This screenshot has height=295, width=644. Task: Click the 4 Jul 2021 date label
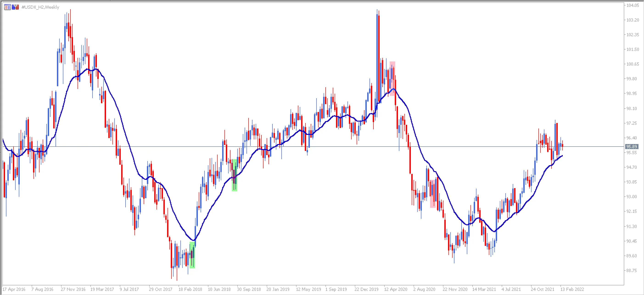[511, 289]
